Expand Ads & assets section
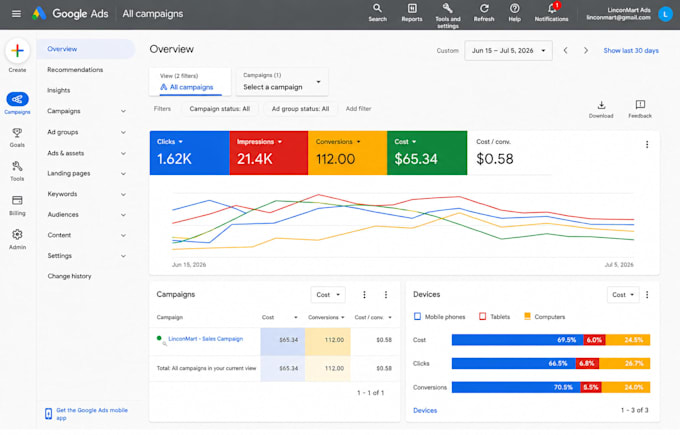This screenshot has width=680, height=435. pyautogui.click(x=123, y=154)
